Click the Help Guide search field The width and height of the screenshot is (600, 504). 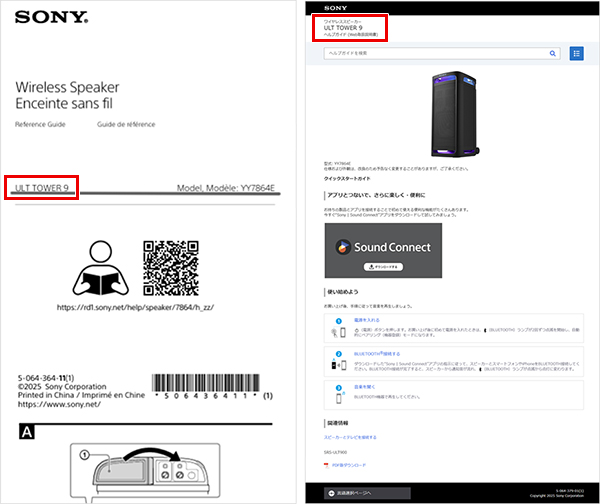(442, 54)
